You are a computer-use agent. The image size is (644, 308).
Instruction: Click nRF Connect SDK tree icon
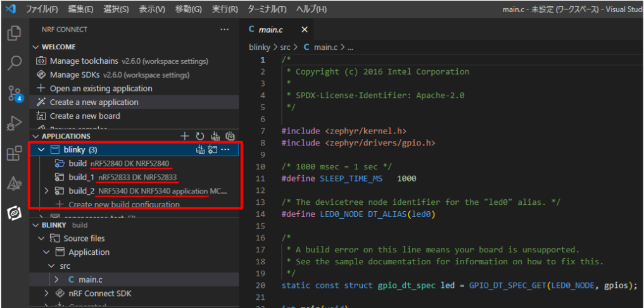click(x=60, y=293)
